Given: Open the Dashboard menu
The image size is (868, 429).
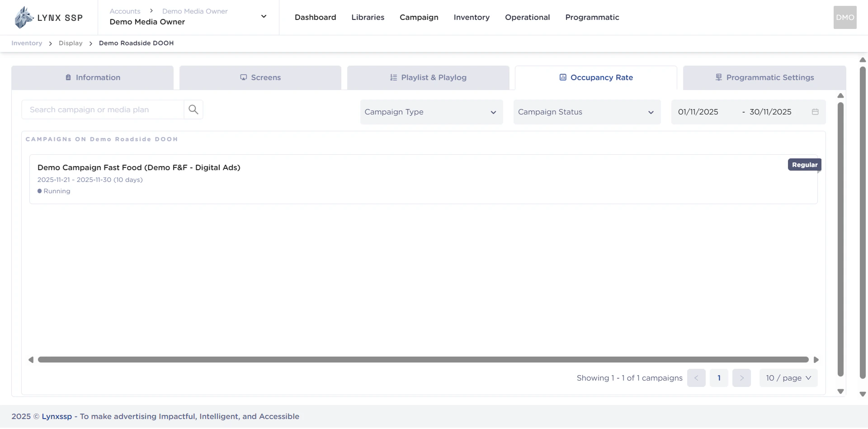Looking at the screenshot, I should click(x=316, y=17).
